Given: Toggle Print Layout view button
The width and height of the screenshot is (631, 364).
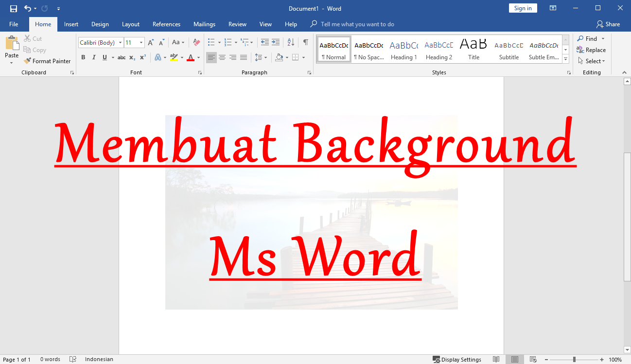Looking at the screenshot, I should pyautogui.click(x=515, y=360).
